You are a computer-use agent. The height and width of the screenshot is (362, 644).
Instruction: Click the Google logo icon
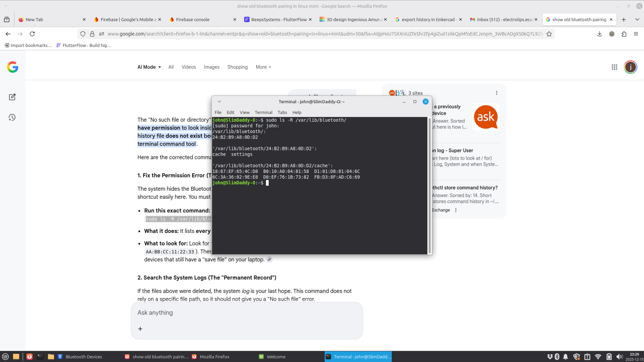pos(13,67)
